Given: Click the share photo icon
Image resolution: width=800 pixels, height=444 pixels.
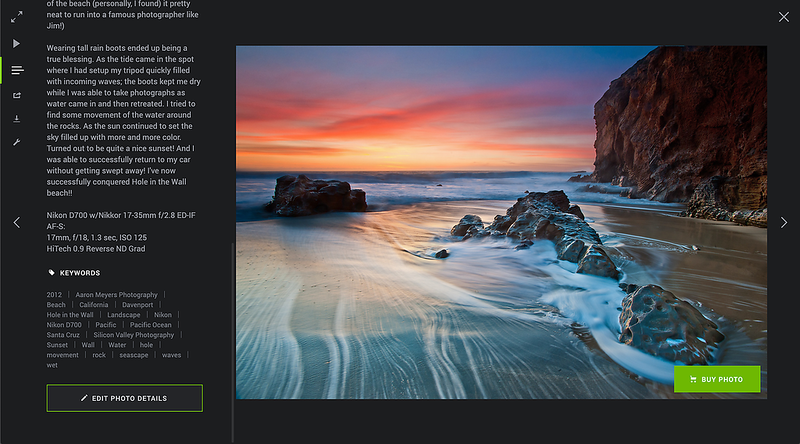Looking at the screenshot, I should [x=17, y=95].
